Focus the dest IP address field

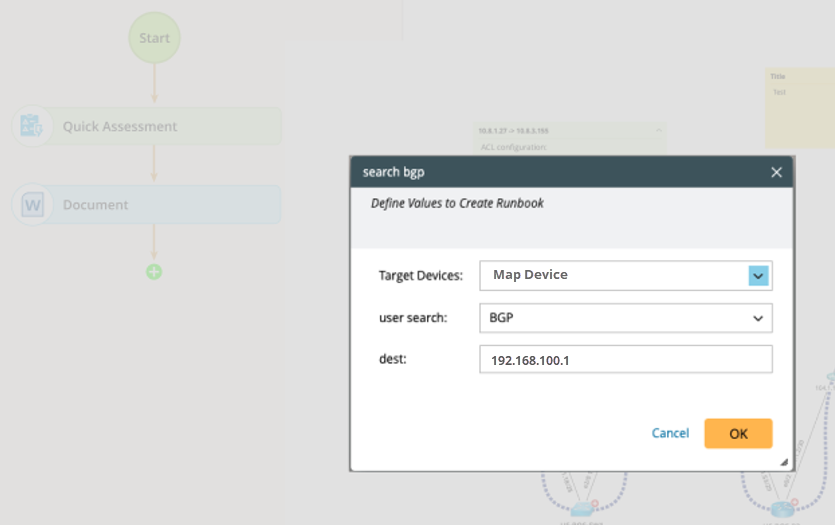tap(626, 359)
